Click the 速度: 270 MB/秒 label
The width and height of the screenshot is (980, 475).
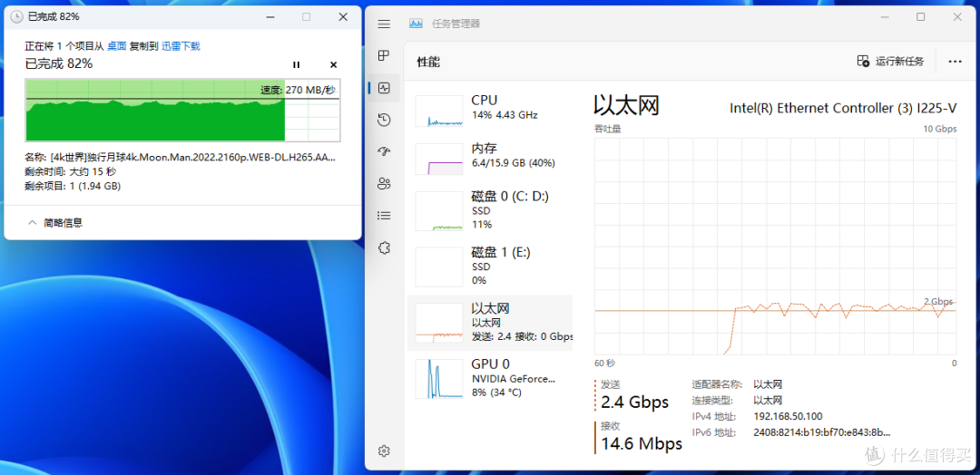tap(298, 90)
